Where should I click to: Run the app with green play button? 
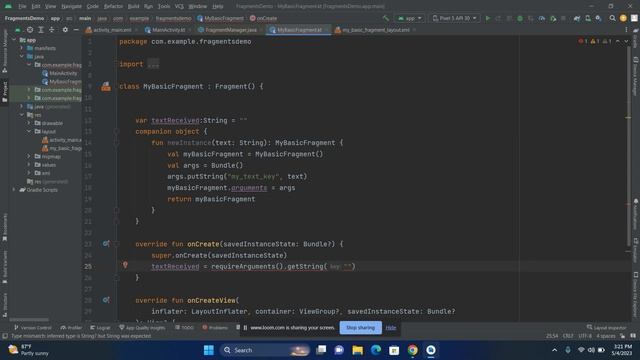pyautogui.click(x=488, y=18)
